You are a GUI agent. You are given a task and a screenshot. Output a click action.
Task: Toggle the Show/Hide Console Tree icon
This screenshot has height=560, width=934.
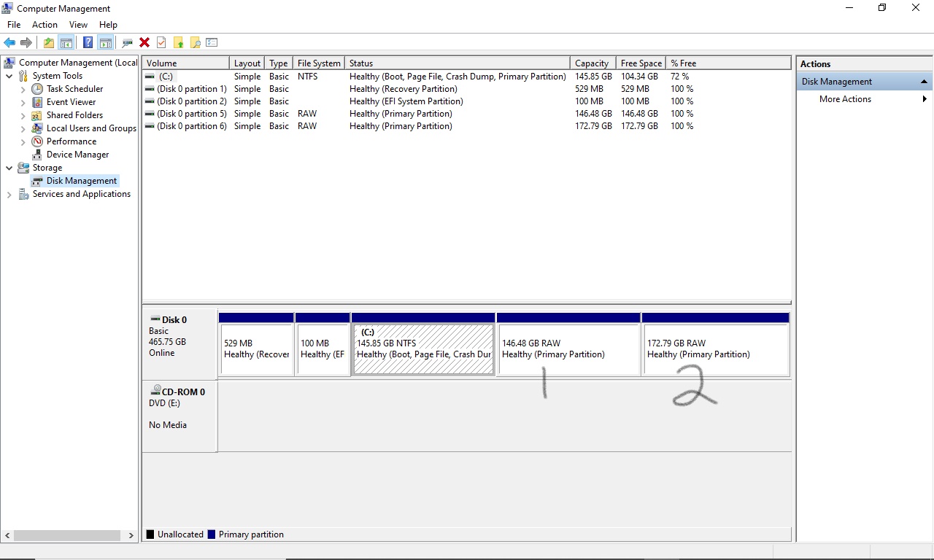(x=66, y=43)
